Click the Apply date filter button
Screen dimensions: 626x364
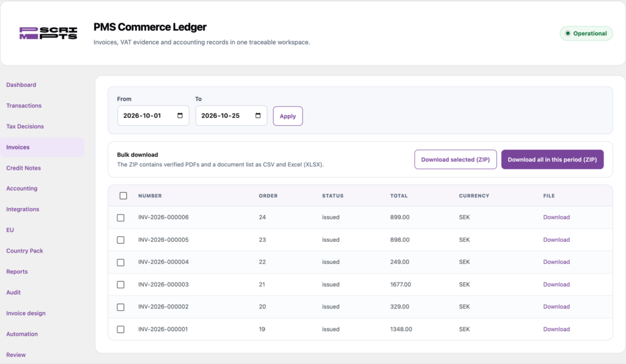tap(288, 116)
